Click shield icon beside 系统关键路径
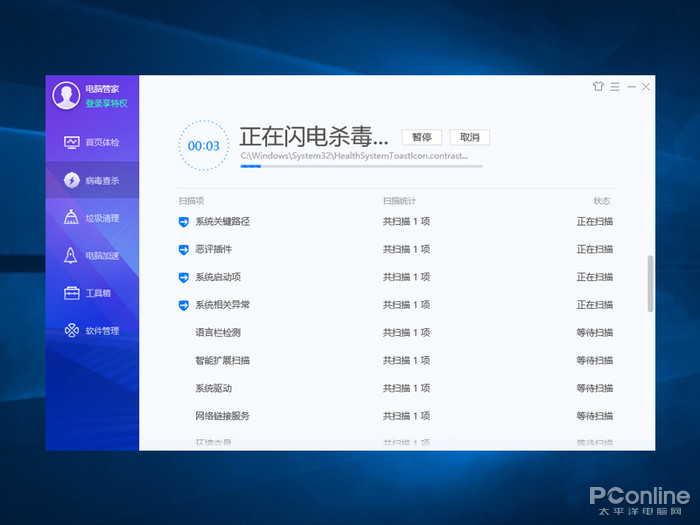This screenshot has height=525, width=700. tap(183, 222)
